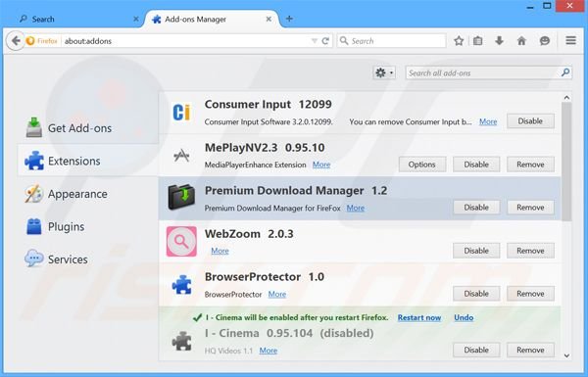Open More link for Consumer Input
This screenshot has width=588, height=377.
click(488, 121)
